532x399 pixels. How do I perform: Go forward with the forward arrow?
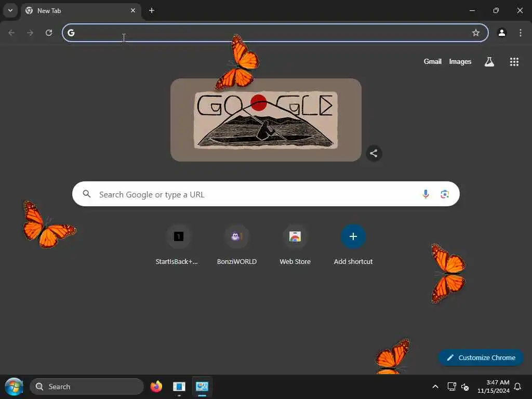[30, 33]
